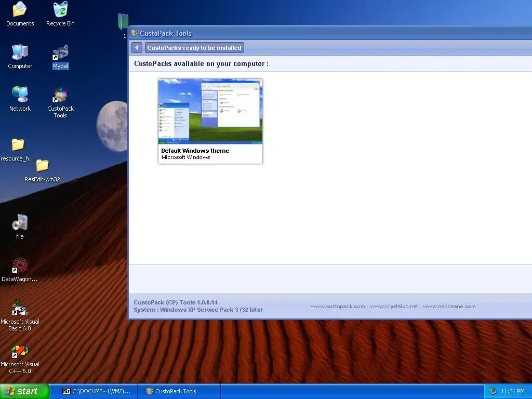Click the system tray network icon
This screenshot has width=532, height=399.
493,391
